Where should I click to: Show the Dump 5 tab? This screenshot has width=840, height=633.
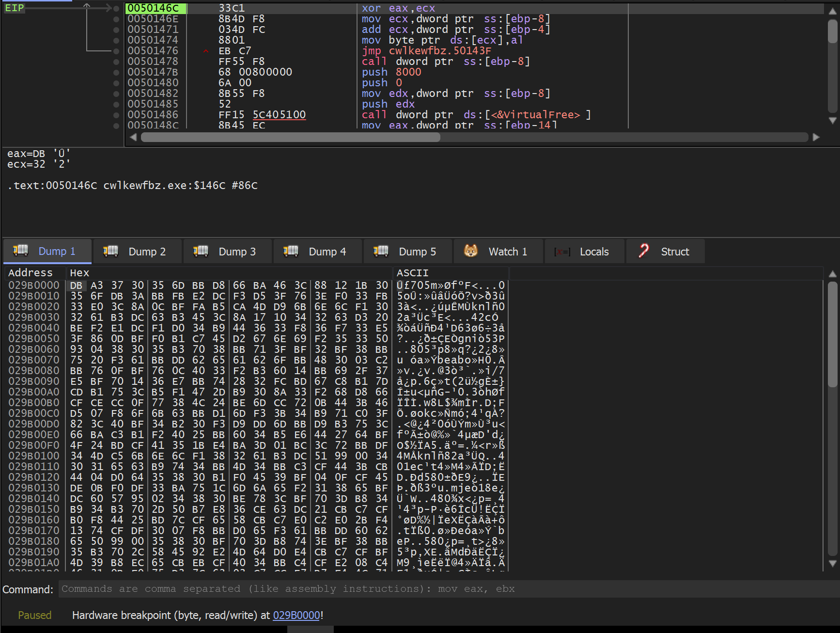click(407, 251)
